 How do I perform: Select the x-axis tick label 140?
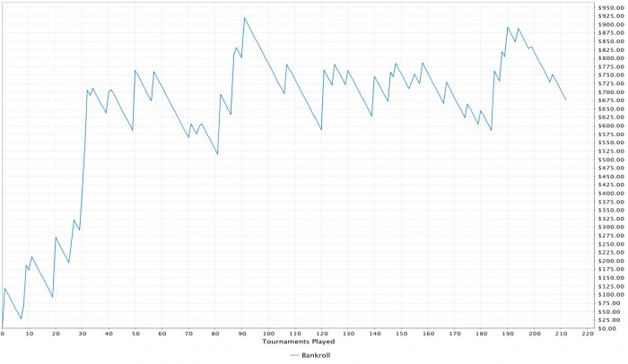tap(375, 334)
